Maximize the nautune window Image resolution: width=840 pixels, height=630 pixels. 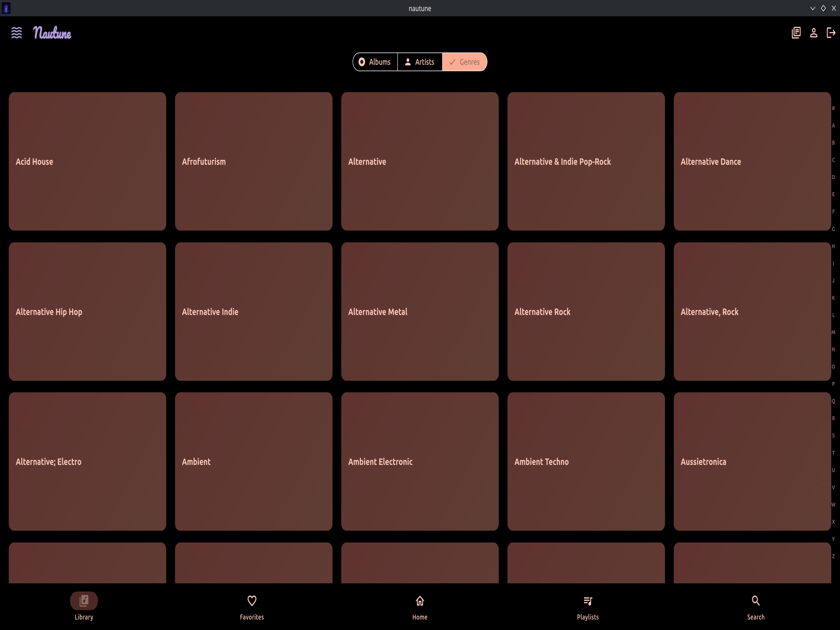823,8
